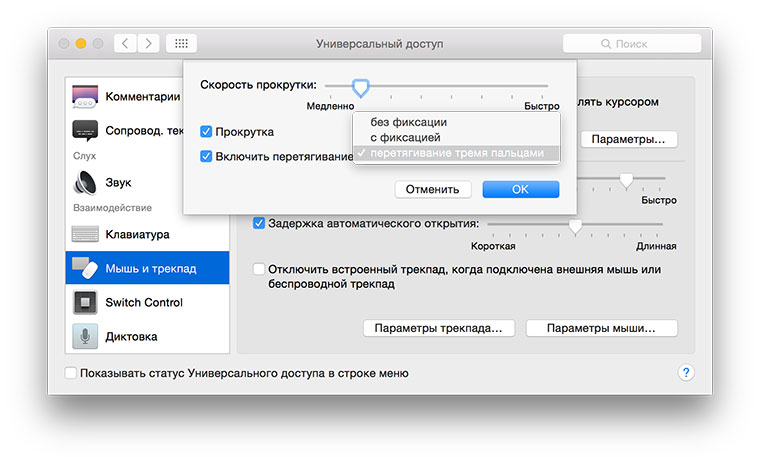Enable Показывать статус Универсального доступа
760x463 pixels.
point(71,373)
